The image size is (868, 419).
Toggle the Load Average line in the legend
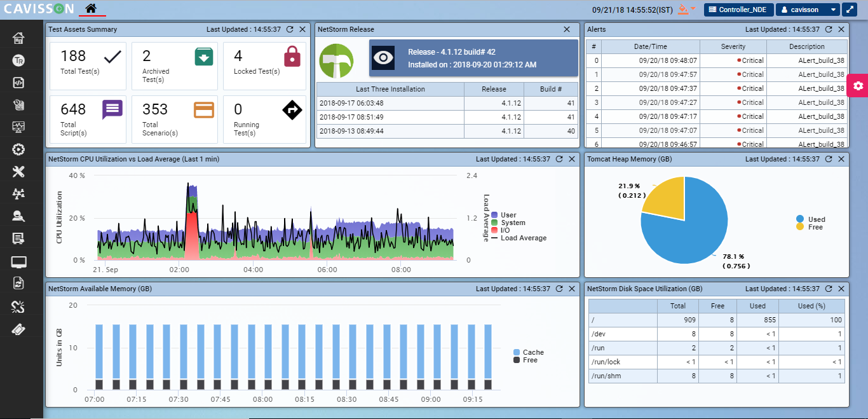click(519, 238)
